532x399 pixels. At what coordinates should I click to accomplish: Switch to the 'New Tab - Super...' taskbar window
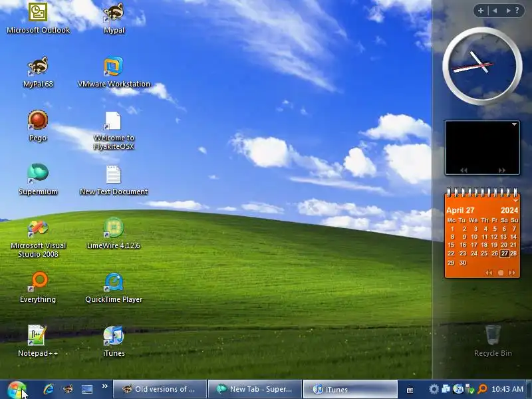pos(255,389)
